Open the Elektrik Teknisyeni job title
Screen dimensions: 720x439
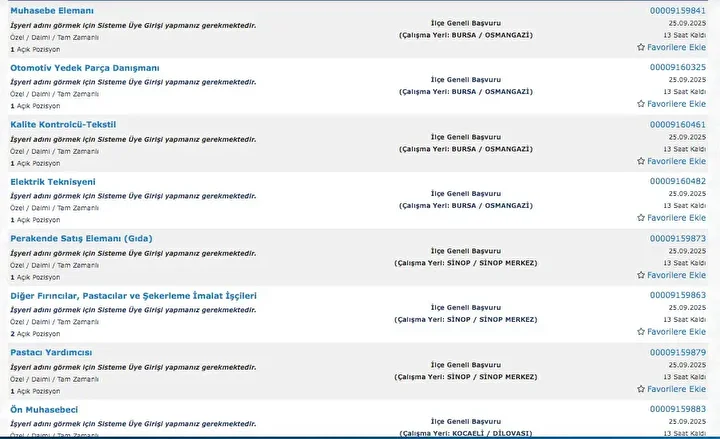point(53,182)
